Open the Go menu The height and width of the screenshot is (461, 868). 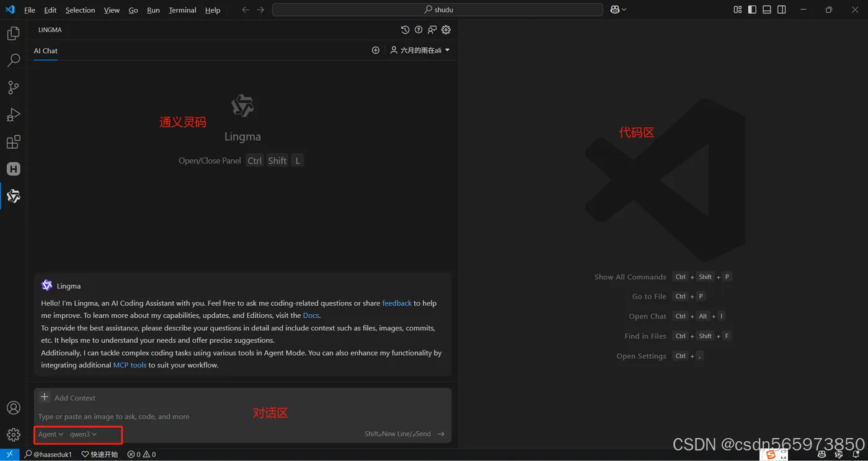click(133, 10)
